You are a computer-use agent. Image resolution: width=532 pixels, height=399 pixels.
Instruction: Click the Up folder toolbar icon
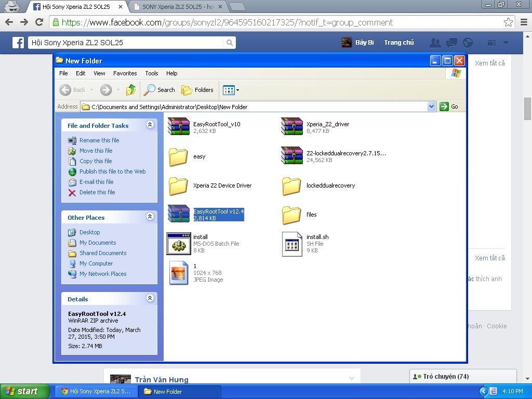pos(130,90)
